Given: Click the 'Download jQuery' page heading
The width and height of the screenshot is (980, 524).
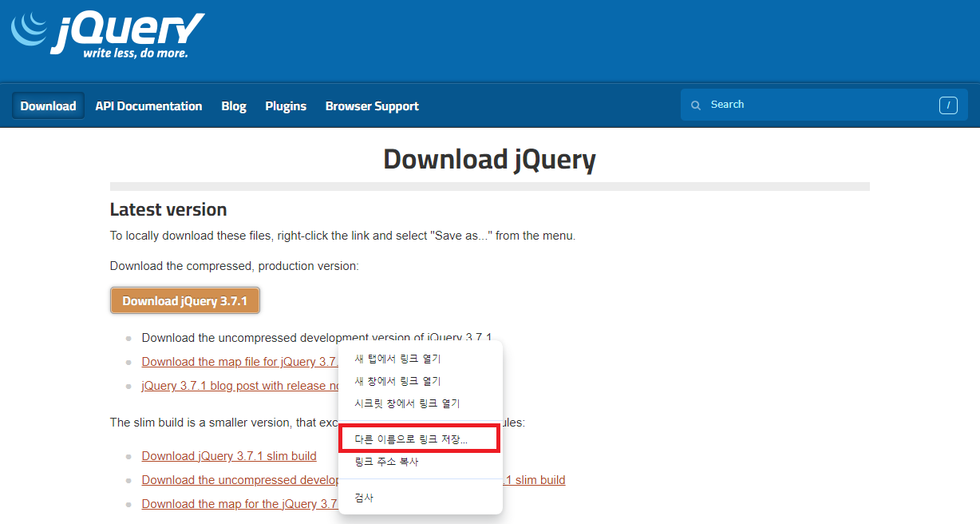Looking at the screenshot, I should 489,159.
